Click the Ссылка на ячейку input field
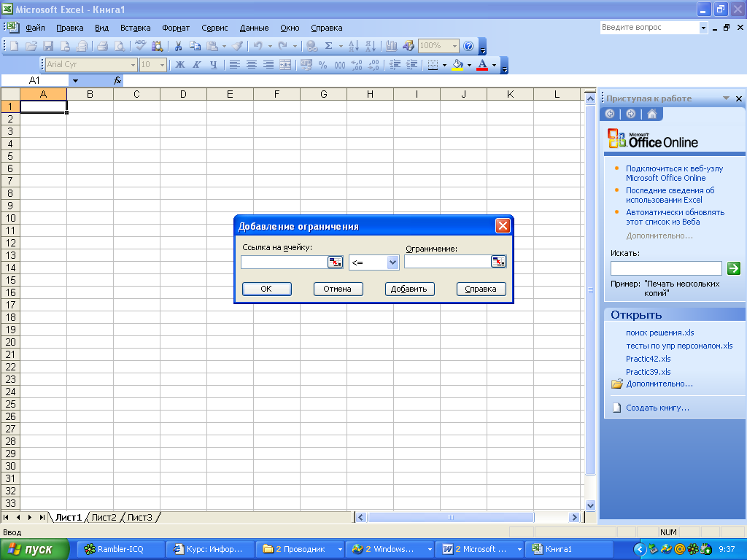747x560 pixels. pos(284,262)
